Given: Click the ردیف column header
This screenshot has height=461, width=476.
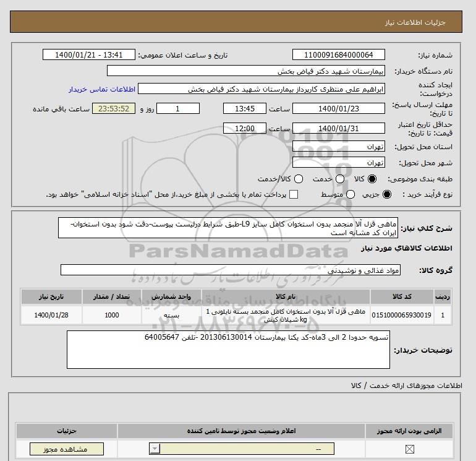Looking at the screenshot, I should pos(443,296).
